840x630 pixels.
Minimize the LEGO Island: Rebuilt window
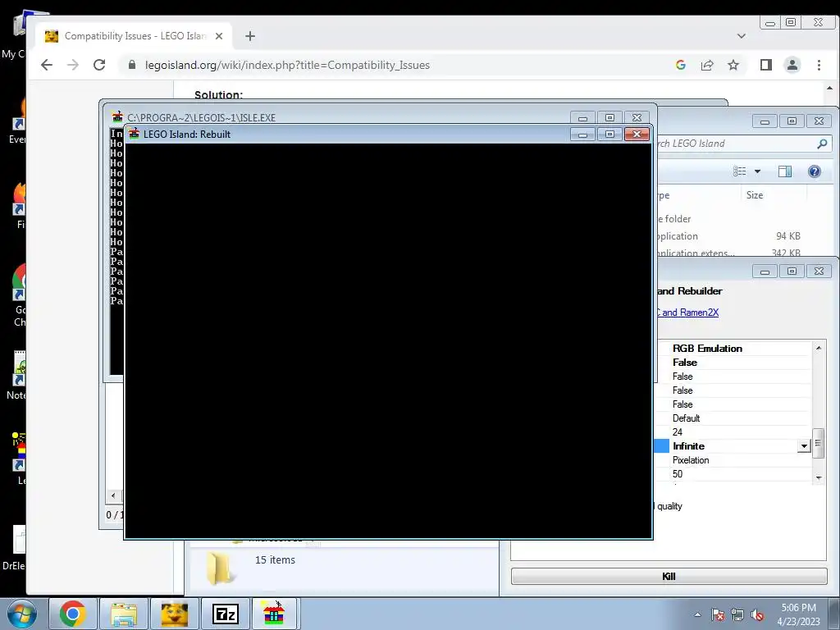(x=582, y=134)
